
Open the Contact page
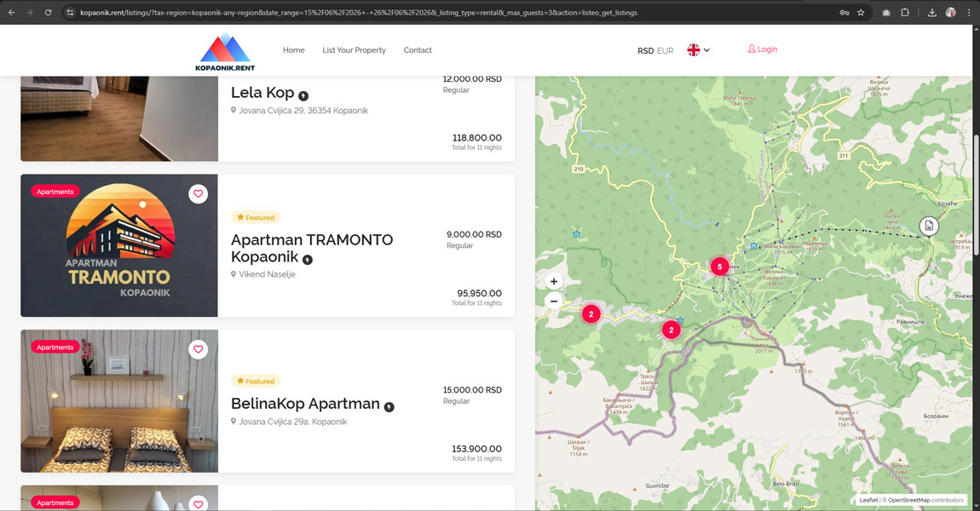[418, 50]
